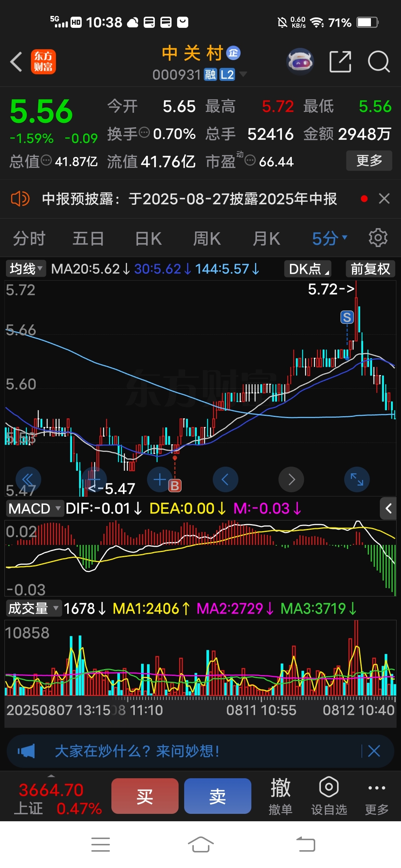The width and height of the screenshot is (401, 868).
Task: Open the DK点 selector
Action: pyautogui.click(x=308, y=269)
